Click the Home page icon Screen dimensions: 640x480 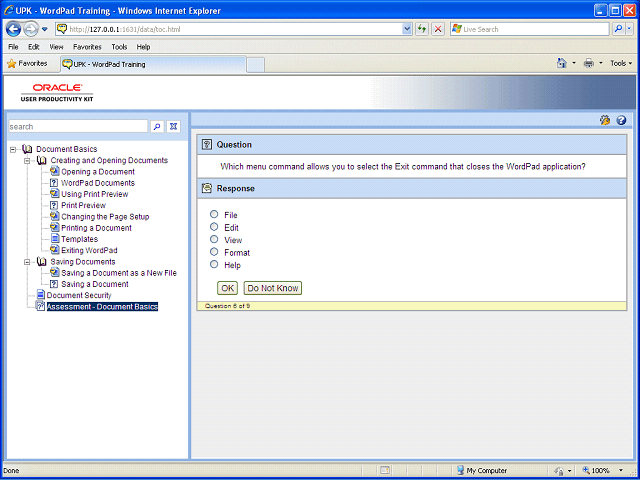click(562, 63)
